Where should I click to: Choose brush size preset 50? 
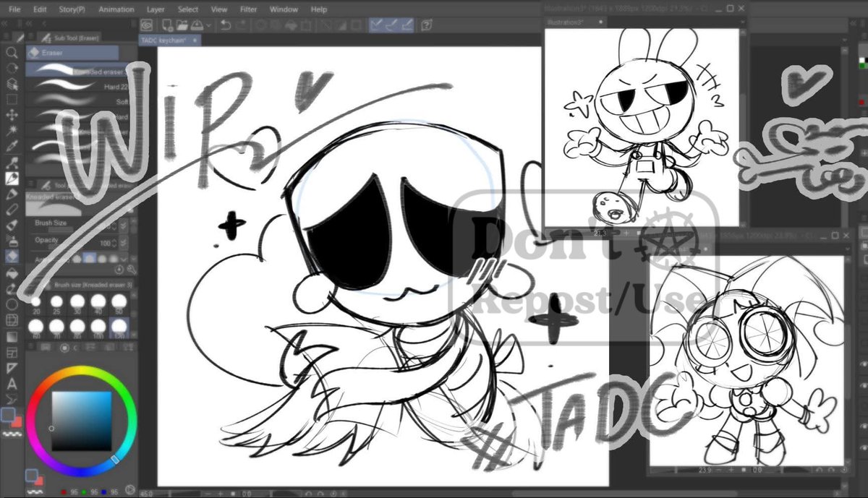119,304
